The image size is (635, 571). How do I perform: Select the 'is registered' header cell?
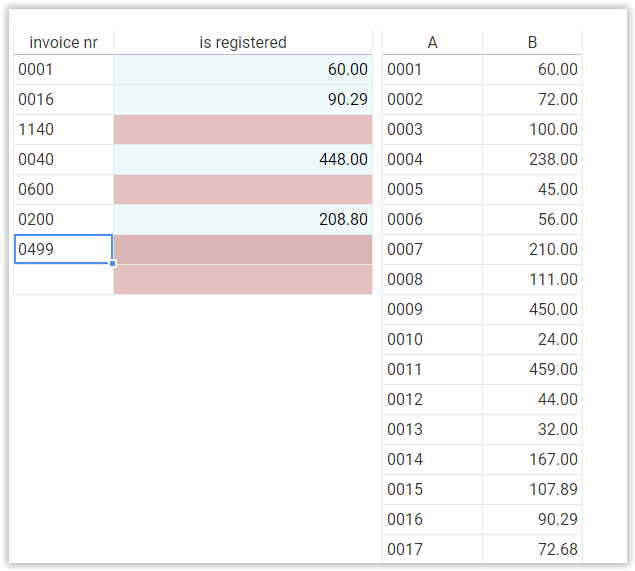click(x=243, y=42)
